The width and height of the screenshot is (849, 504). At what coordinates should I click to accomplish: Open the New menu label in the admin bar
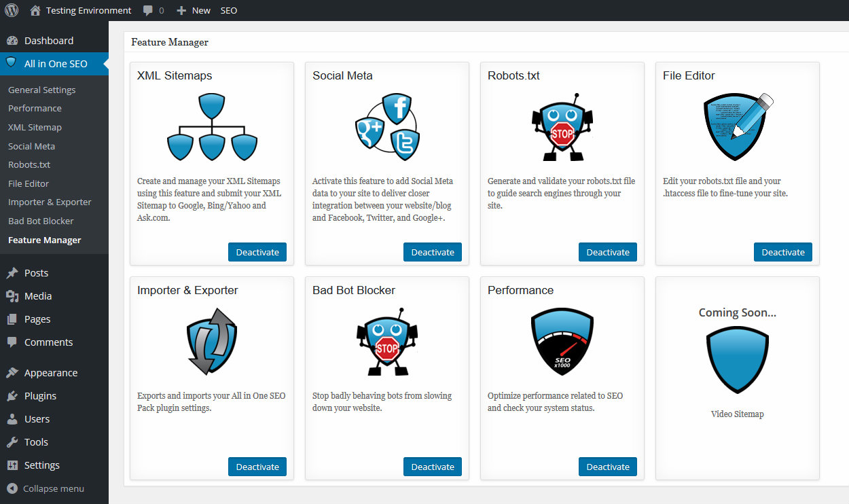[x=201, y=11]
